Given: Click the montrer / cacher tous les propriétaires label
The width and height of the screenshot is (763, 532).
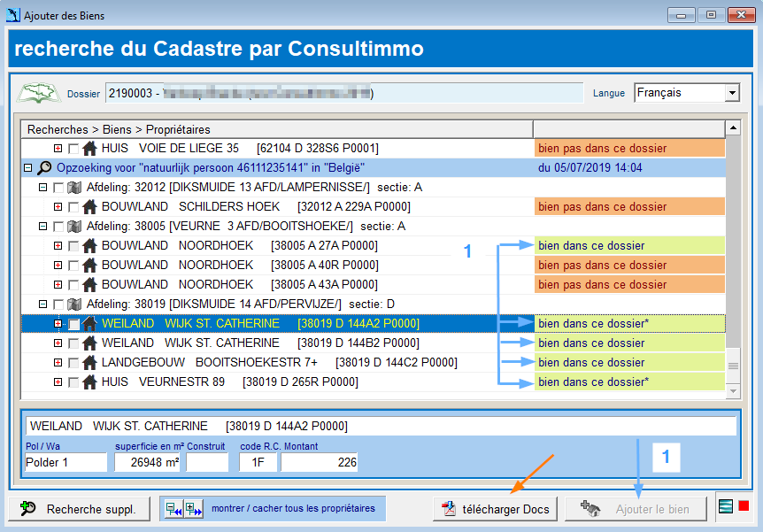Looking at the screenshot, I should click(293, 509).
